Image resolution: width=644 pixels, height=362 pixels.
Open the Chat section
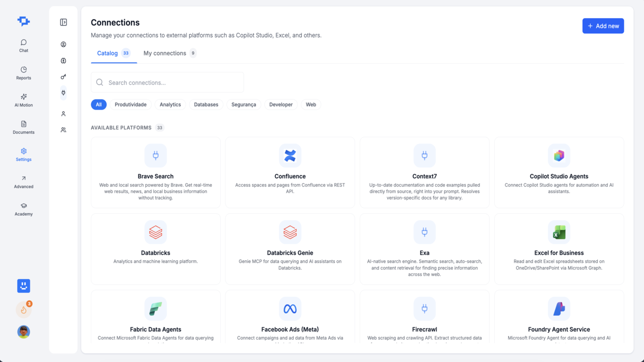tap(24, 46)
